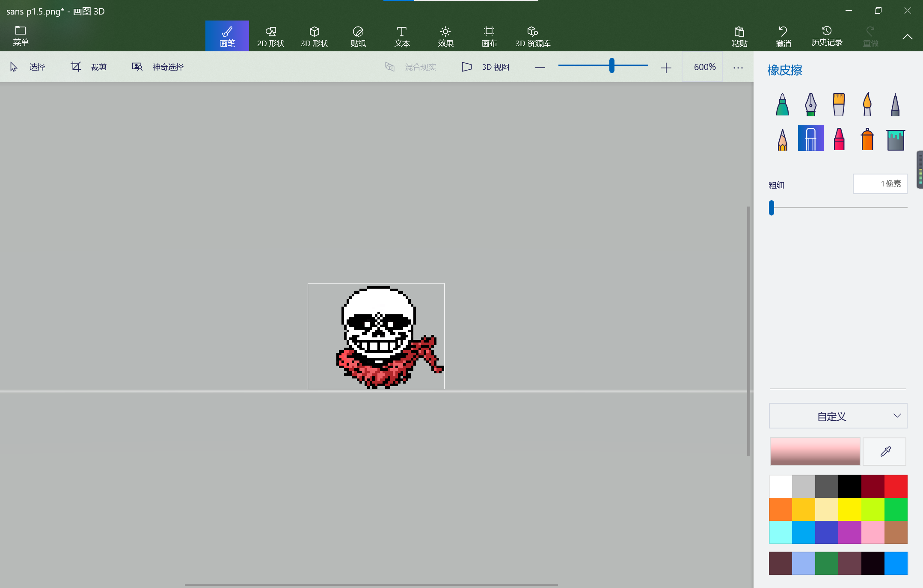The width and height of the screenshot is (923, 588).
Task: Pick the eyedropper color picker tool
Action: point(884,451)
